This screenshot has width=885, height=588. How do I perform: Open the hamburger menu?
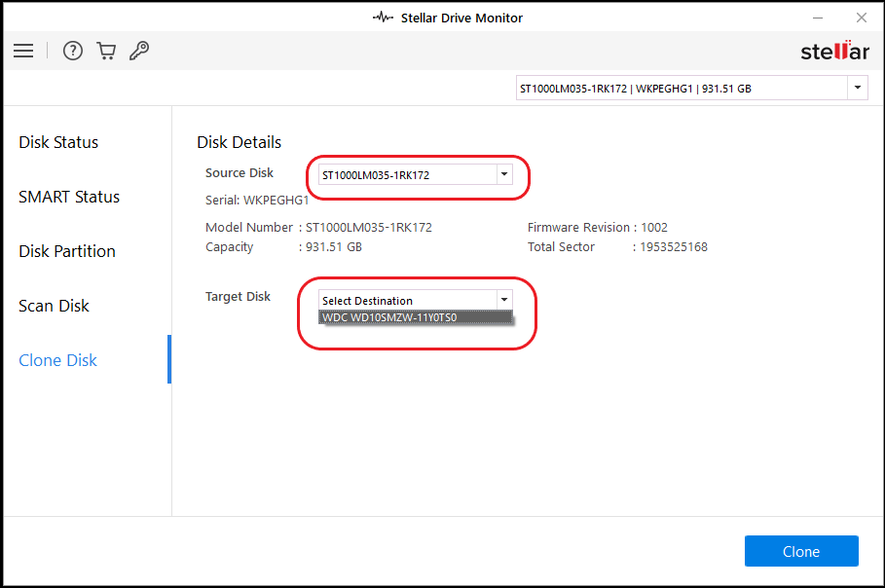point(23,51)
